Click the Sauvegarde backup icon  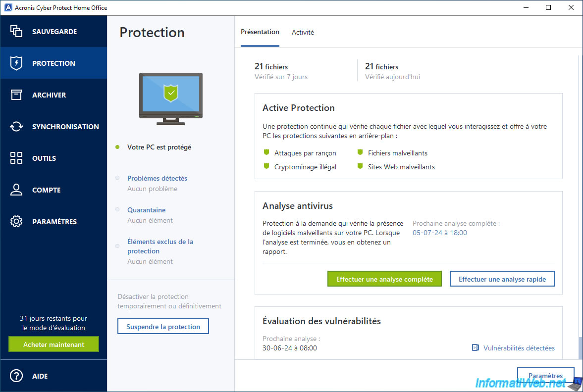click(x=16, y=31)
